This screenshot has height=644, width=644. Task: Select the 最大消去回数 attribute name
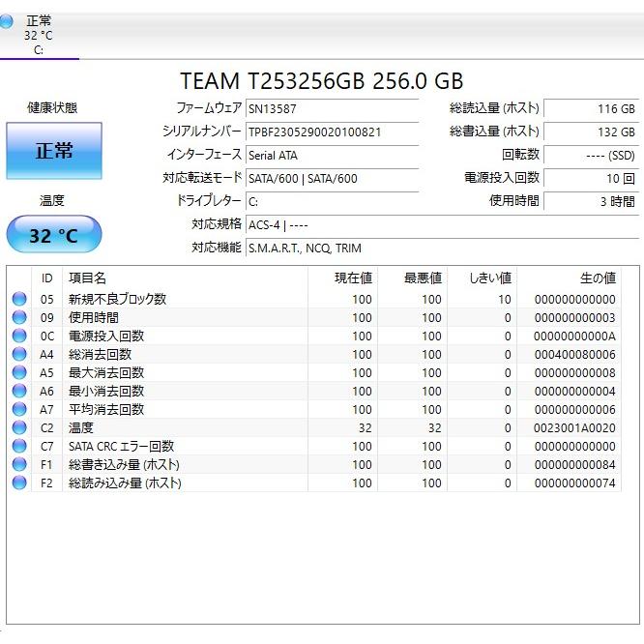(106, 372)
